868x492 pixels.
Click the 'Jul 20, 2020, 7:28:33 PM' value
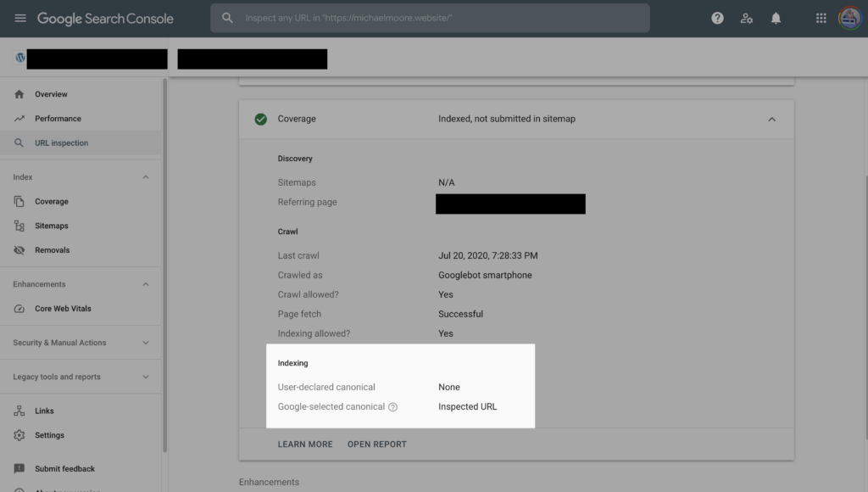click(x=487, y=256)
